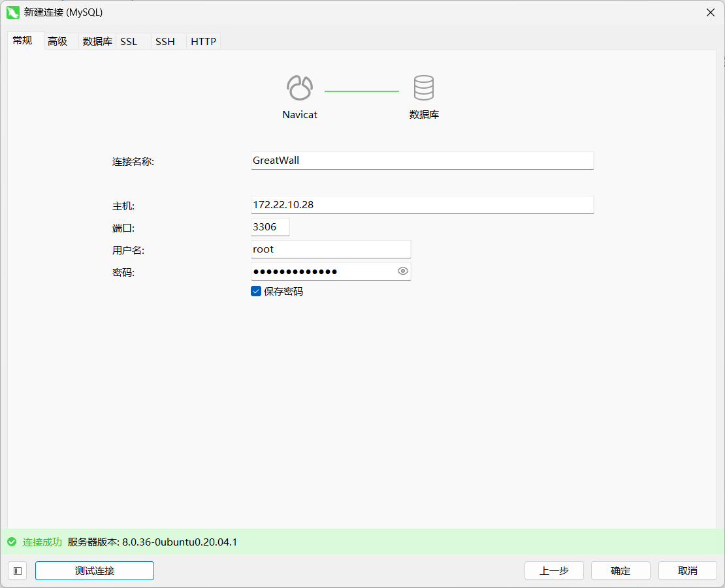Screen dimensions: 725x588
Task: Click the green connection success checkmark icon
Action: [12, 542]
